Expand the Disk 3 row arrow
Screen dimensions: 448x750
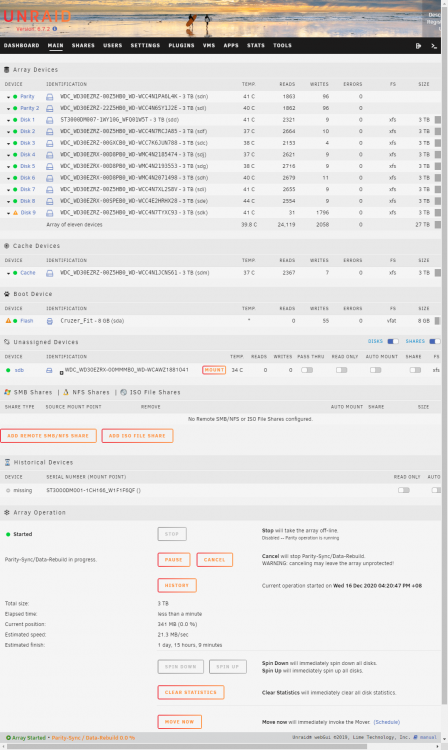(8, 143)
